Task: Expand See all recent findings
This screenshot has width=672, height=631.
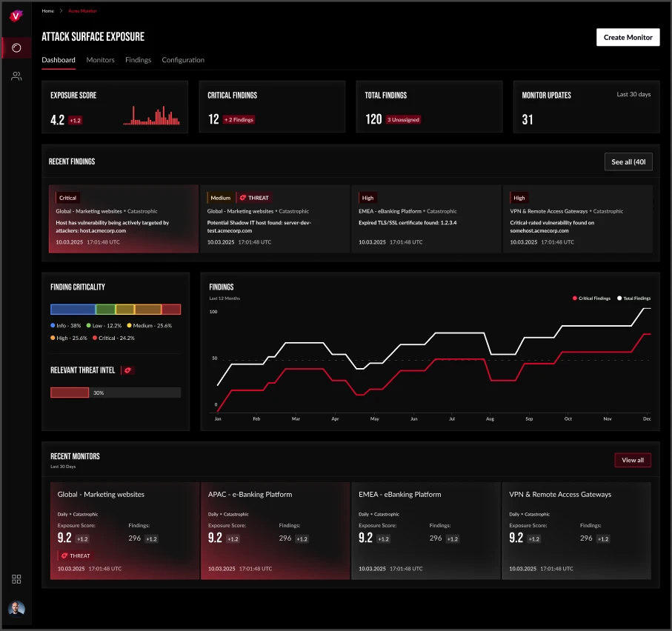Action: pyautogui.click(x=628, y=161)
